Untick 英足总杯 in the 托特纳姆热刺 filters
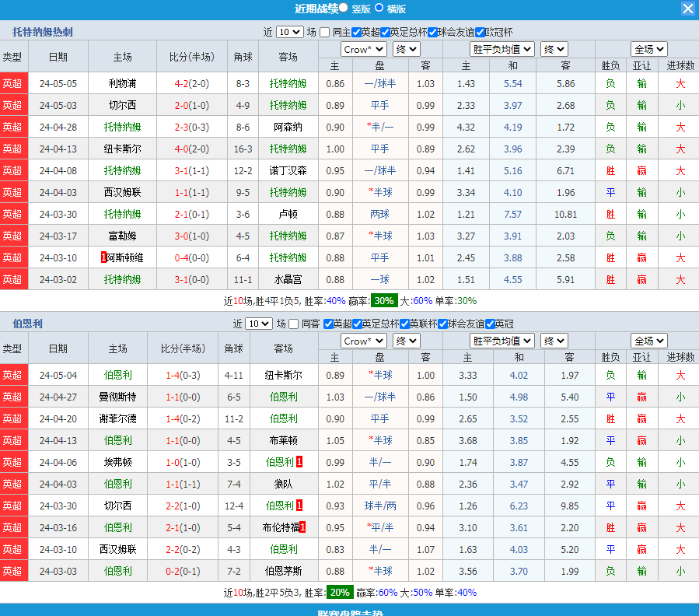 (385, 32)
